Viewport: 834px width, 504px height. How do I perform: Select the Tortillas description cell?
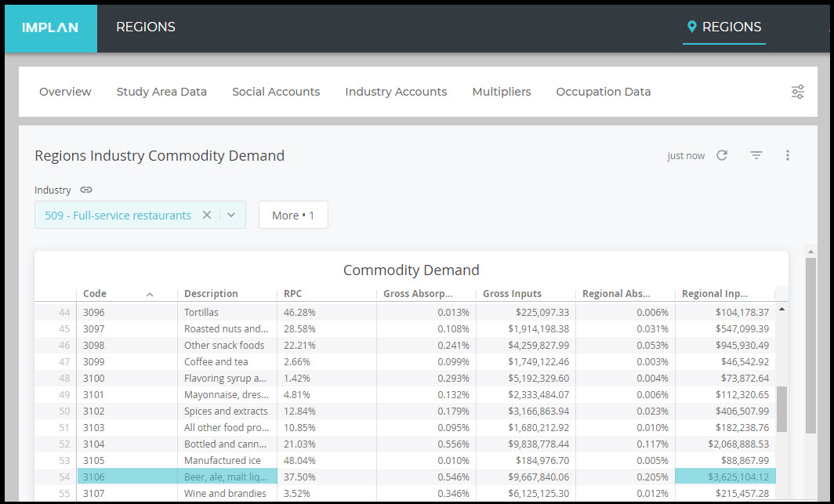[x=227, y=312]
